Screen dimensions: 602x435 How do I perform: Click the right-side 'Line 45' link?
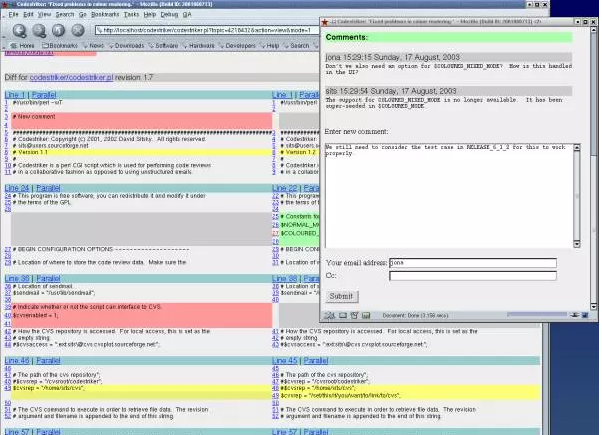[284, 361]
